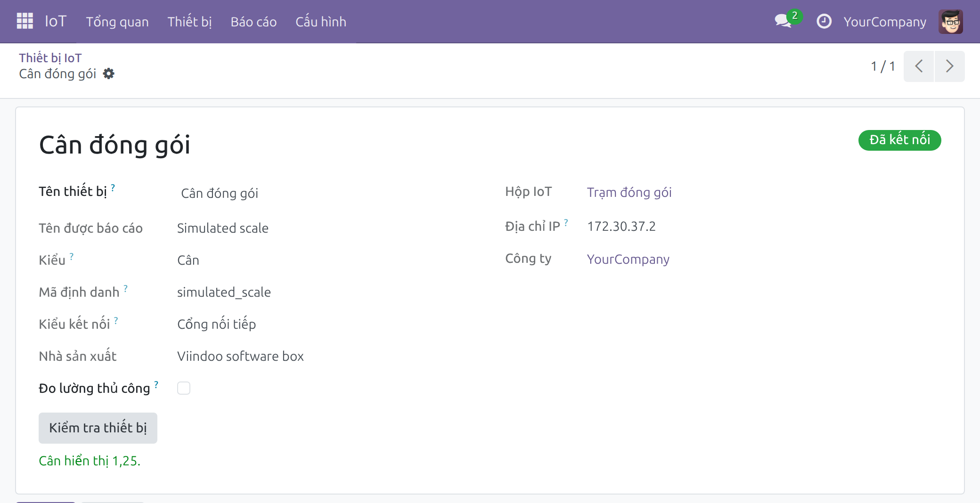The image size is (980, 503).
Task: Click the Kiểm tra thiết bị button
Action: point(98,428)
